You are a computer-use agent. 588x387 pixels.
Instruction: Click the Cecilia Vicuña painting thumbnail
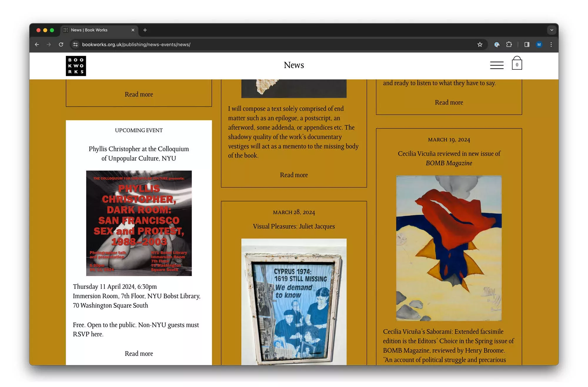point(449,248)
